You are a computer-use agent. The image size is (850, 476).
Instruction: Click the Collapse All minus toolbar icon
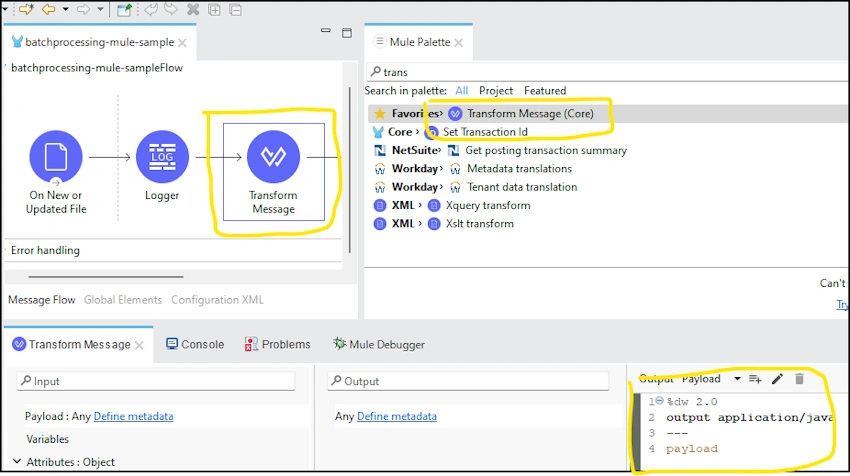[x=235, y=10]
